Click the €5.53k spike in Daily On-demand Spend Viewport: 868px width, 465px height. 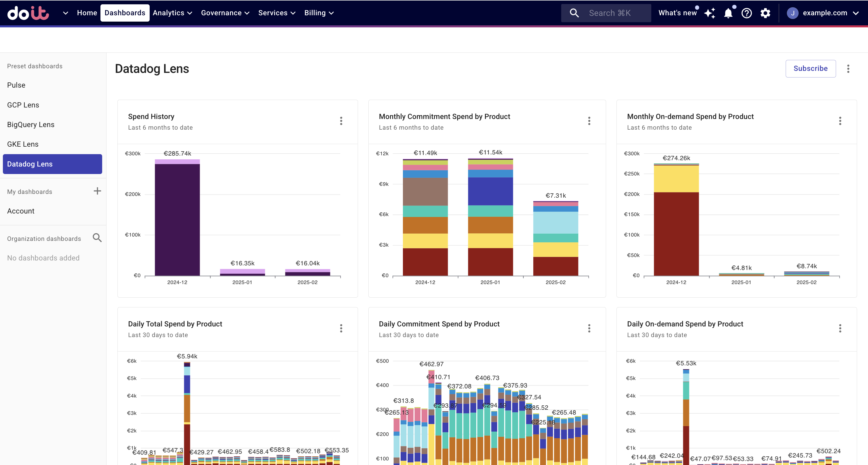click(x=686, y=417)
